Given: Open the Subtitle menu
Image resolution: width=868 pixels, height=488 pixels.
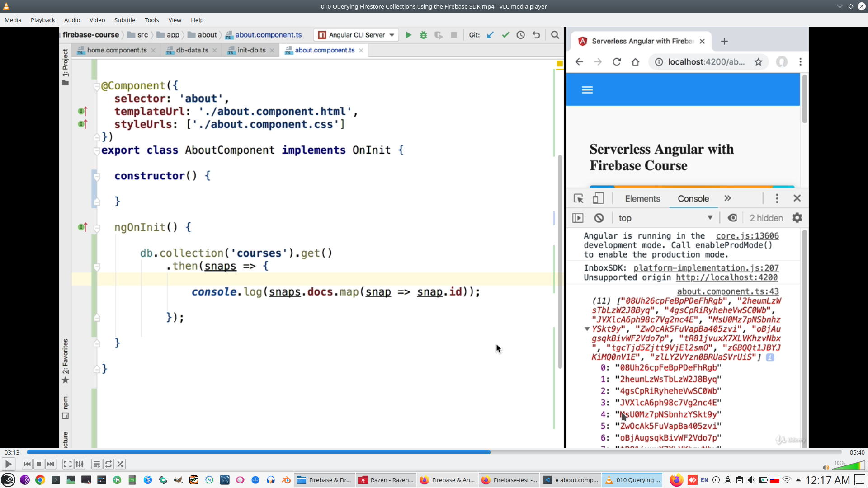Looking at the screenshot, I should pyautogui.click(x=124, y=20).
